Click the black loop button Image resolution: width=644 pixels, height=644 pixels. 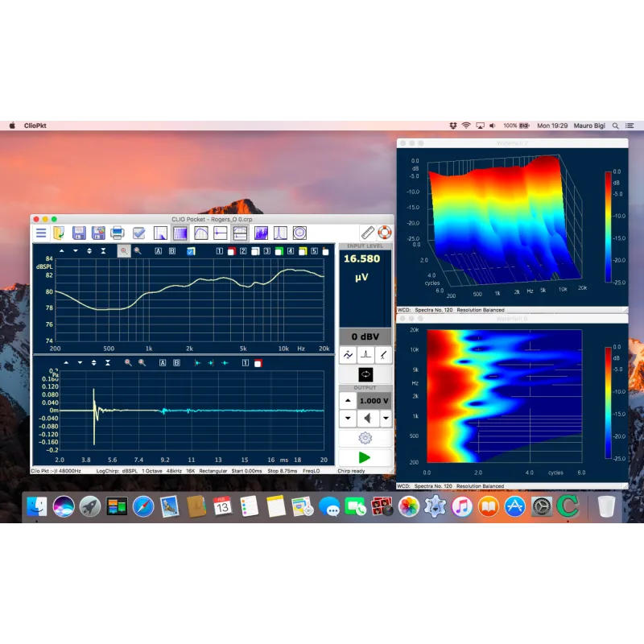(365, 374)
